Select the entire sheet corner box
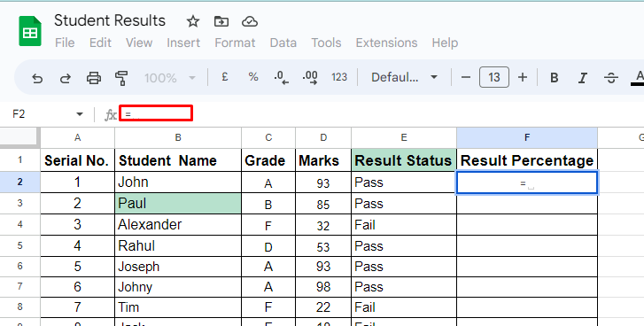Viewport: 644px width, 326px height. (19, 137)
